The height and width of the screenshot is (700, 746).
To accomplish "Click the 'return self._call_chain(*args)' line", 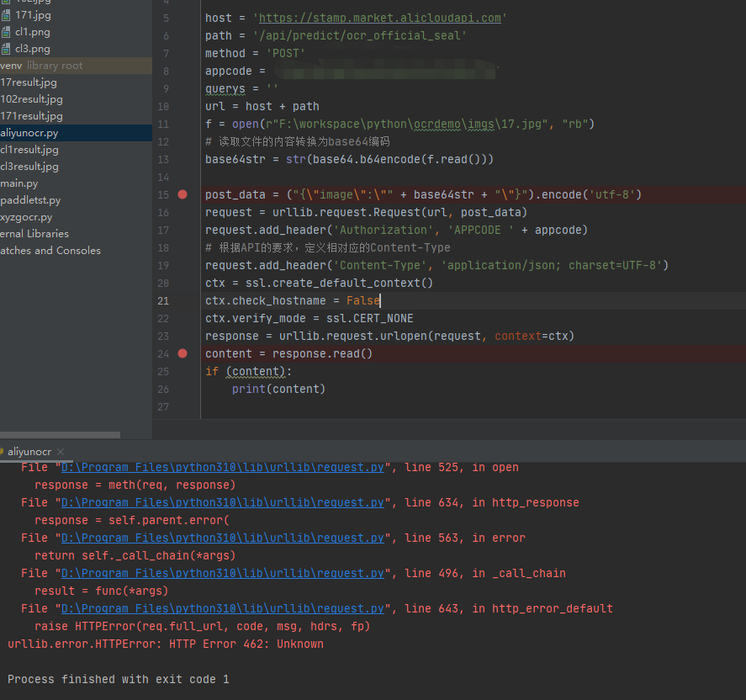I will point(135,555).
